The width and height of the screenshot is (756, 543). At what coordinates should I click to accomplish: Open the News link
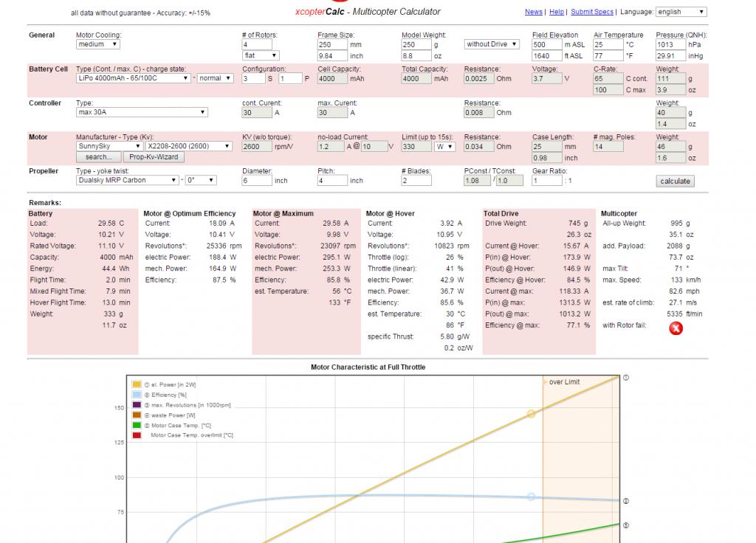pos(533,12)
